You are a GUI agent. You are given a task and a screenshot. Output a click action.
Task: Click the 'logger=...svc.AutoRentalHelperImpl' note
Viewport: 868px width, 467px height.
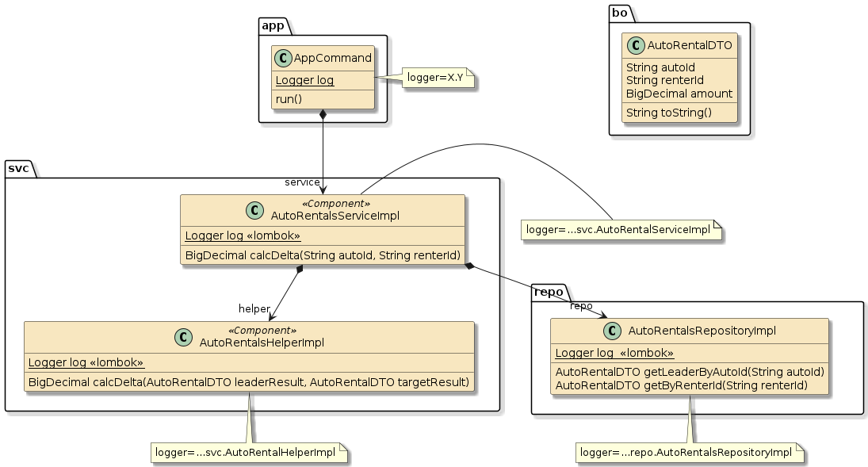point(249,453)
